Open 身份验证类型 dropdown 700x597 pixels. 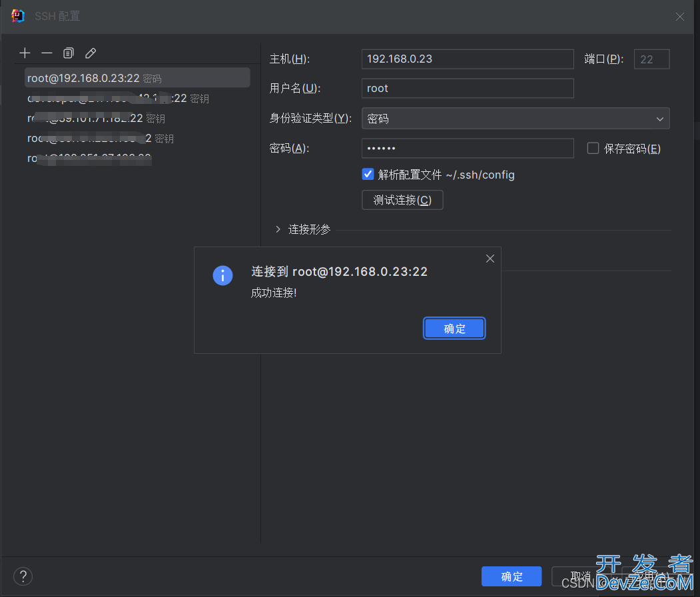click(516, 119)
